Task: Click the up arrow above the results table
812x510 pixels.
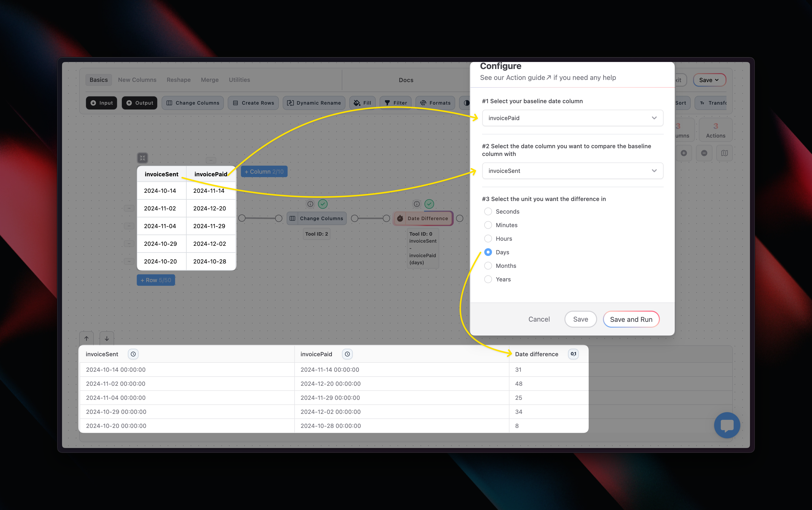Action: [x=87, y=339]
